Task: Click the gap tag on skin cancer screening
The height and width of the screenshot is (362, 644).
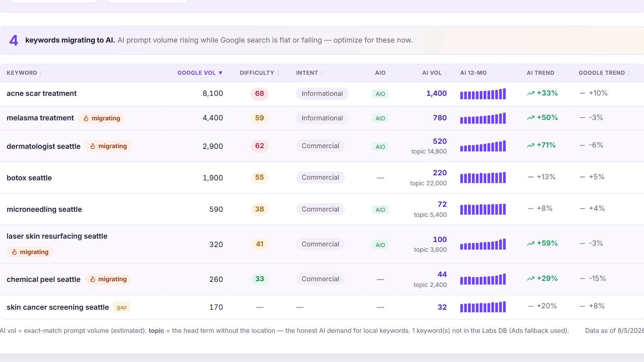Action: [121, 307]
